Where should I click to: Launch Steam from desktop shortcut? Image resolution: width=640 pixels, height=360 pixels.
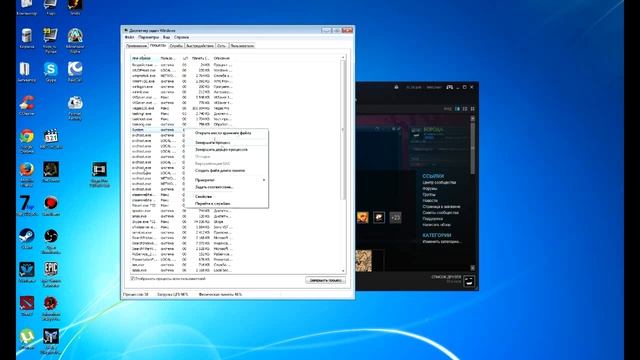click(x=27, y=239)
